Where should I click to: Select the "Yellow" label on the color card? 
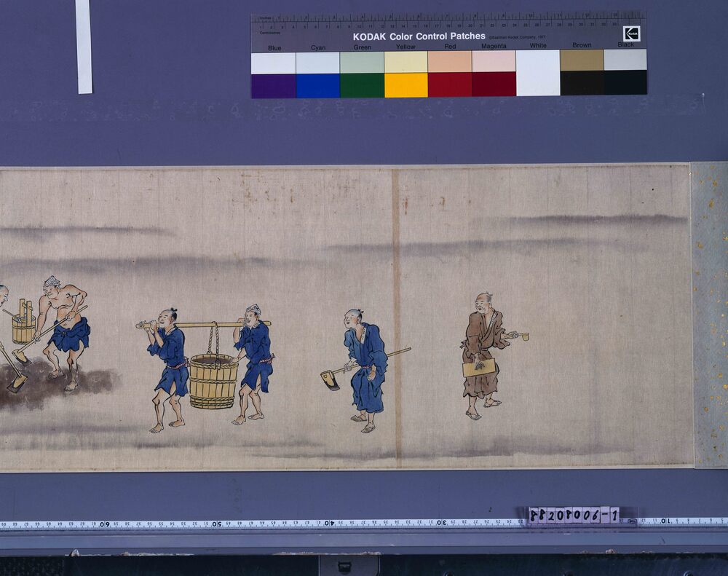point(405,47)
